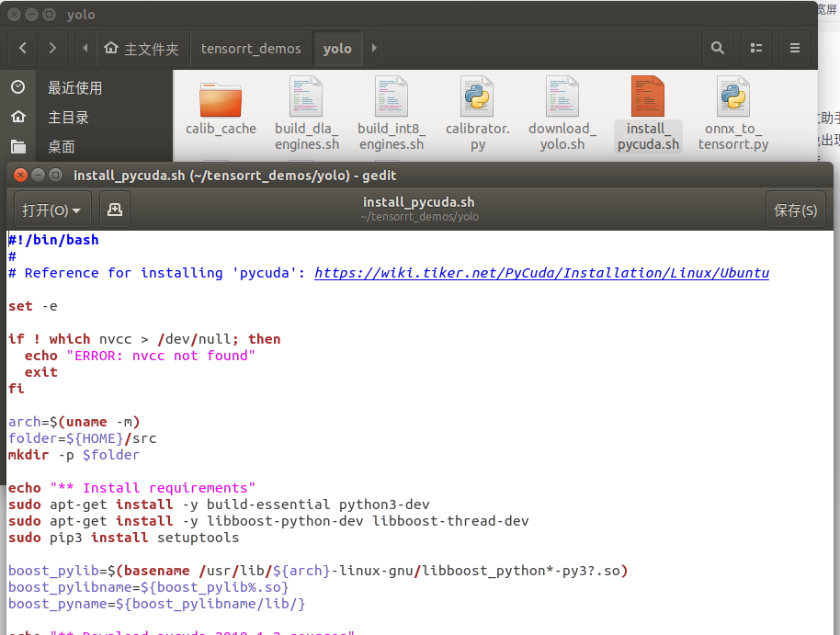Toggle the list view mode button

[756, 47]
